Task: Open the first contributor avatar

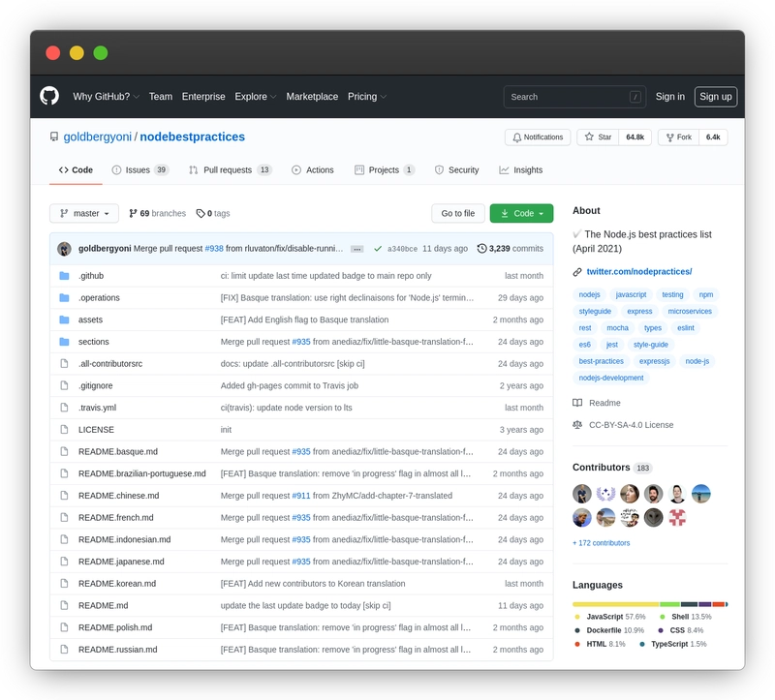Action: point(582,494)
